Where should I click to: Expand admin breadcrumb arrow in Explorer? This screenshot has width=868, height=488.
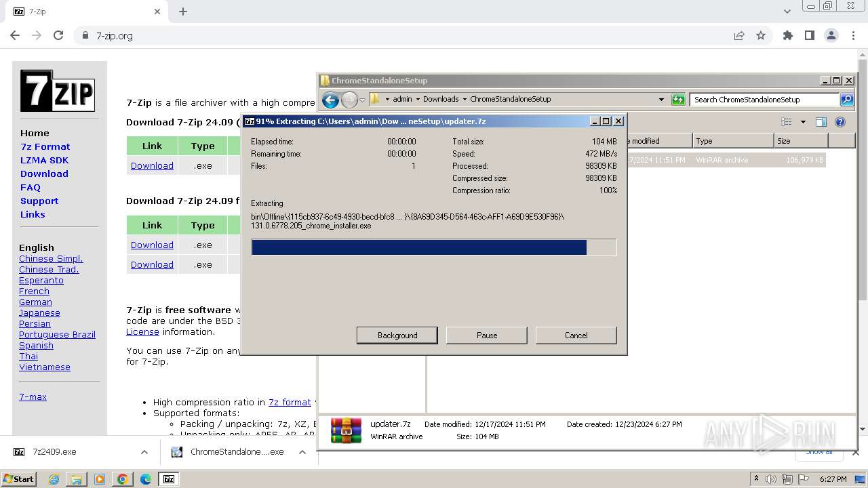418,99
